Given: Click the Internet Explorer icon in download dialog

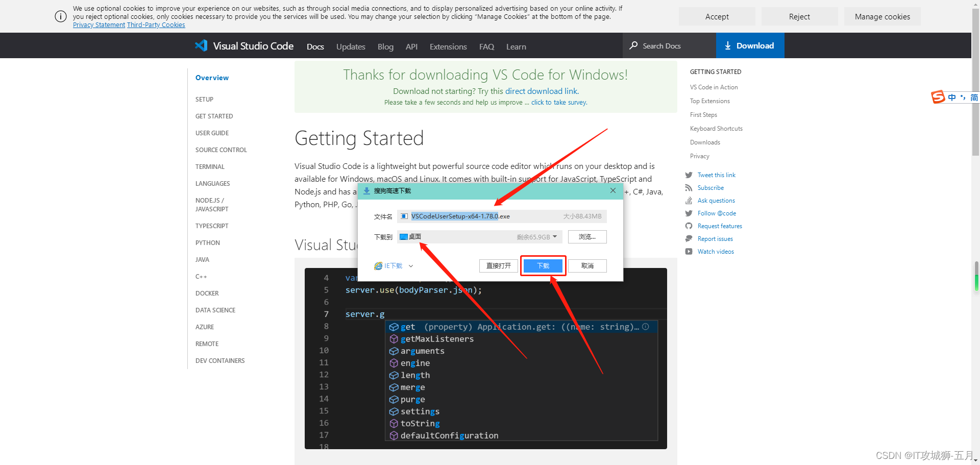Looking at the screenshot, I should (x=378, y=266).
